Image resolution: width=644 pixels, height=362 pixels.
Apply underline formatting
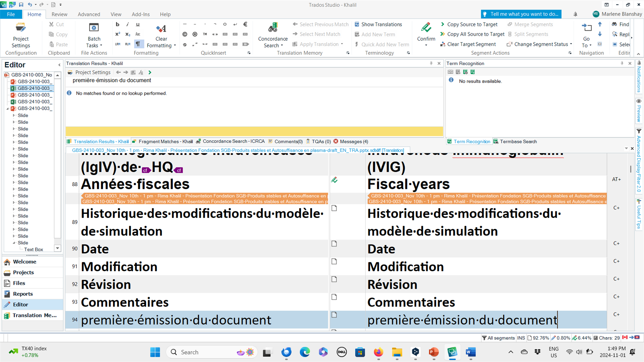pos(138,24)
